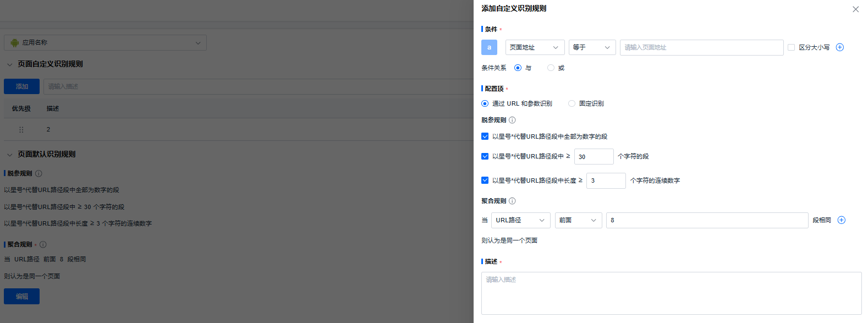Open the URL路径 dropdown
The width and height of the screenshot is (868, 323).
520,220
